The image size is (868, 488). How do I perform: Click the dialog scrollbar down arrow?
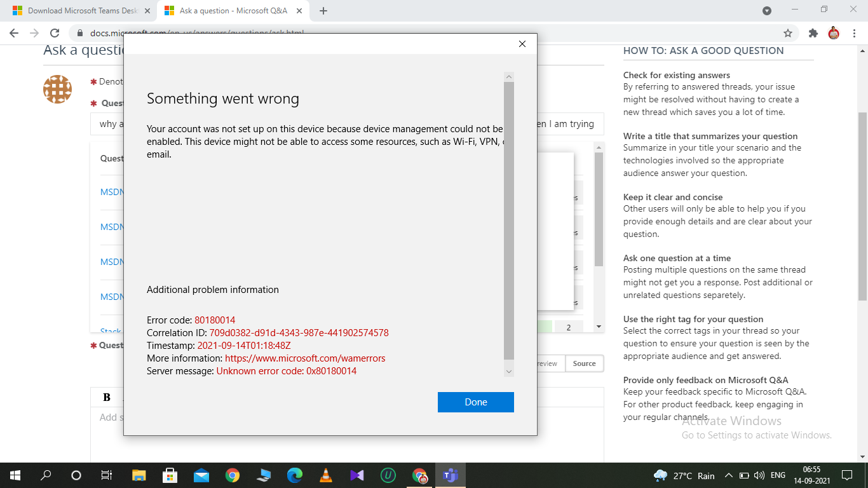[x=508, y=370]
